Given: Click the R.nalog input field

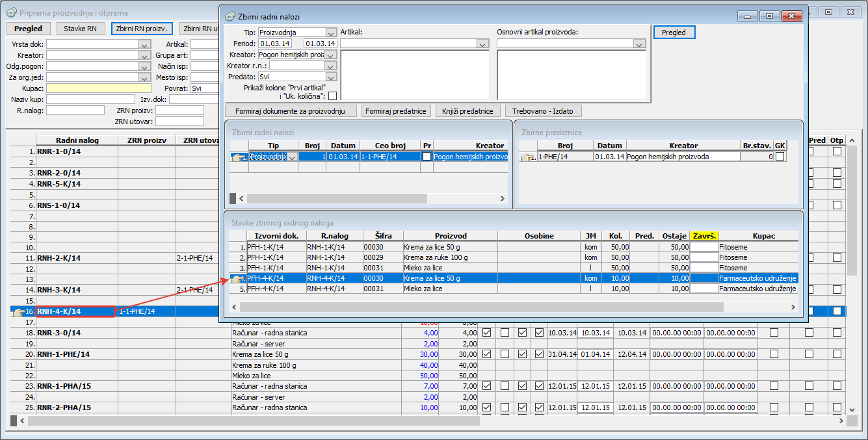Looking at the screenshot, I should click(x=75, y=110).
